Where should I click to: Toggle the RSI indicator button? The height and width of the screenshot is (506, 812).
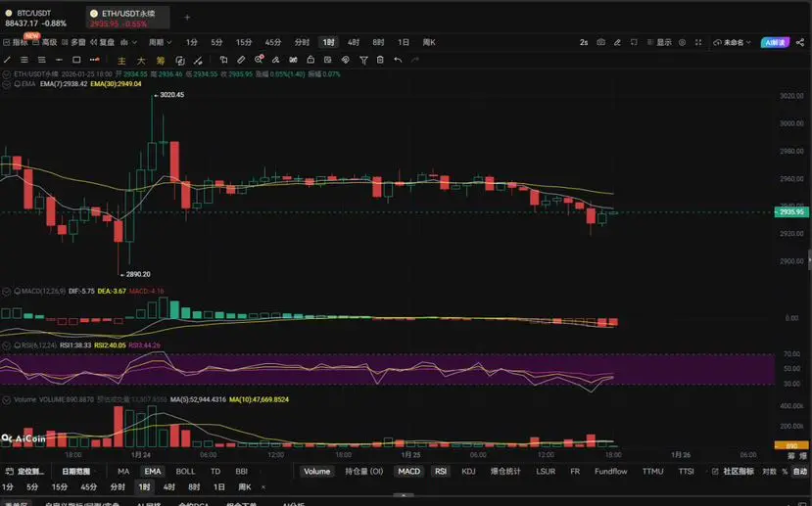pos(441,472)
